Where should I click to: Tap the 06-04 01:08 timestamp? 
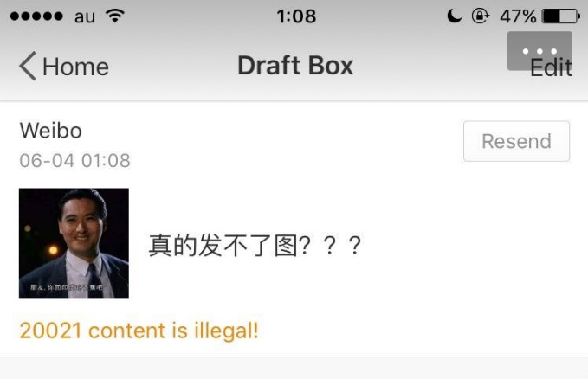click(75, 160)
